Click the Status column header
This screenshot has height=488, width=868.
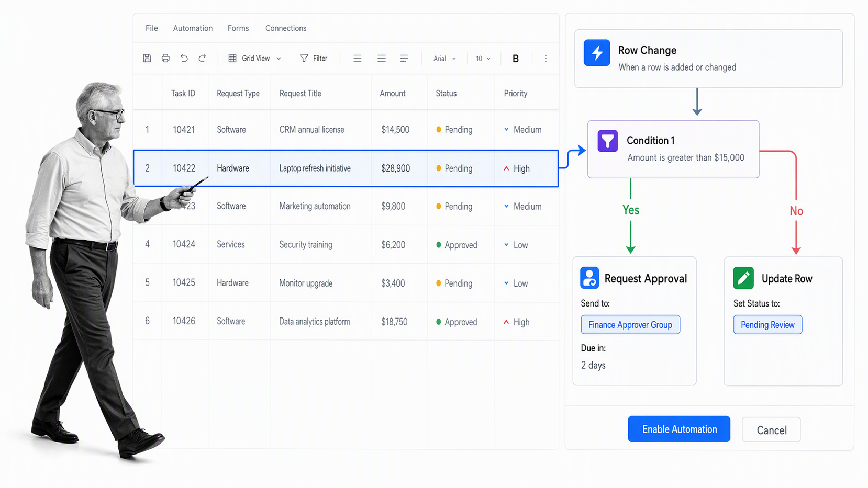pos(446,93)
